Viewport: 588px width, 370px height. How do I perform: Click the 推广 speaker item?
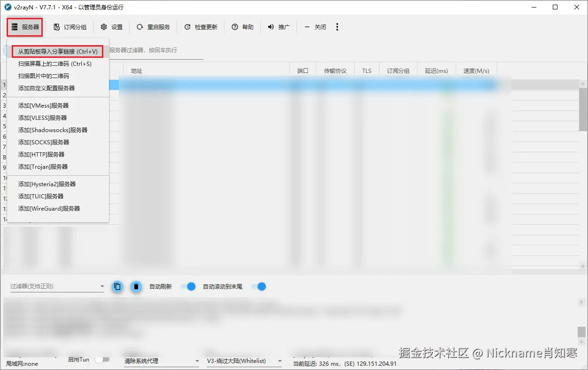coord(279,27)
